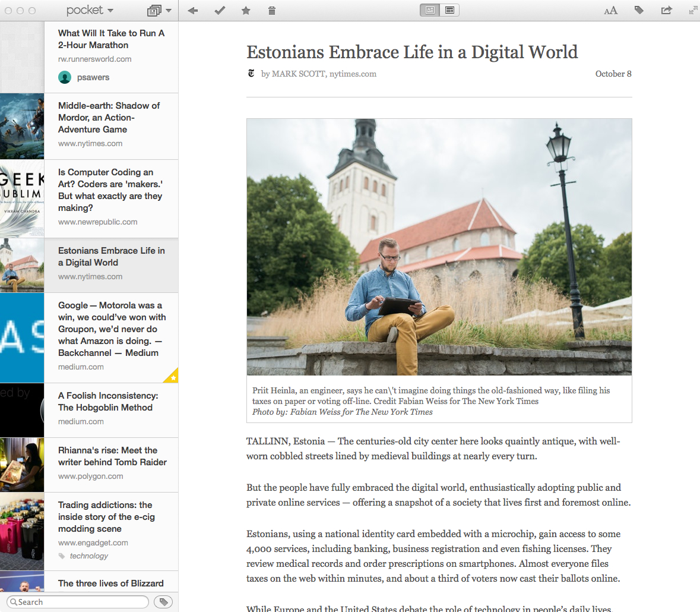This screenshot has height=612, width=700.
Task: Open the Middle-earth: Shadow of Mordor article
Action: tap(89, 127)
